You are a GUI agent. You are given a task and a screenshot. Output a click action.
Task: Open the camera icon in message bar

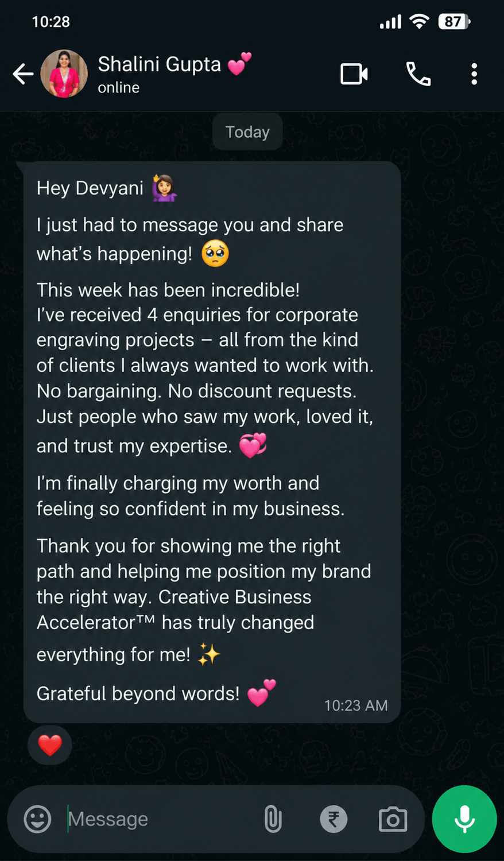tap(393, 819)
